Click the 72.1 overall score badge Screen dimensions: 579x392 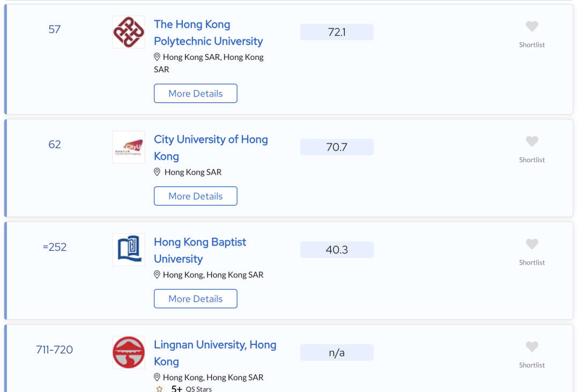point(337,32)
